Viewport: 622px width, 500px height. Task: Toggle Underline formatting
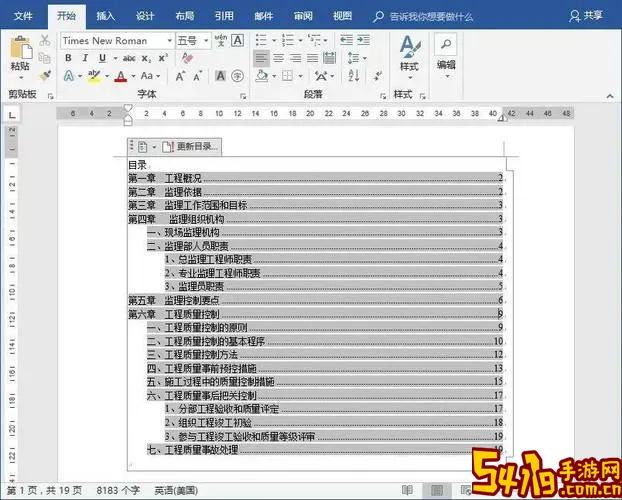pos(102,58)
